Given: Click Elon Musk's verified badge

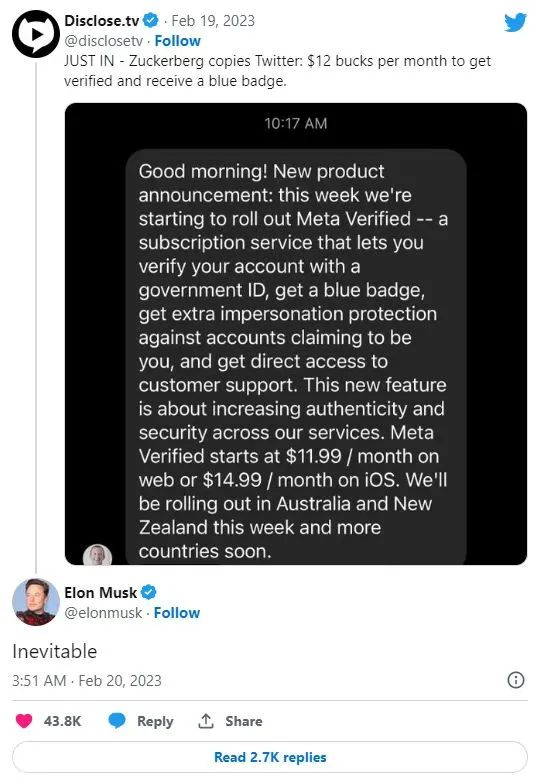Looking at the screenshot, I should [x=149, y=592].
